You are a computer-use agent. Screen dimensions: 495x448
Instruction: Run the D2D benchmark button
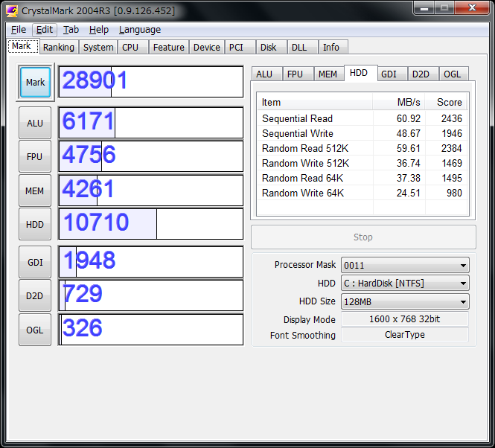point(35,296)
